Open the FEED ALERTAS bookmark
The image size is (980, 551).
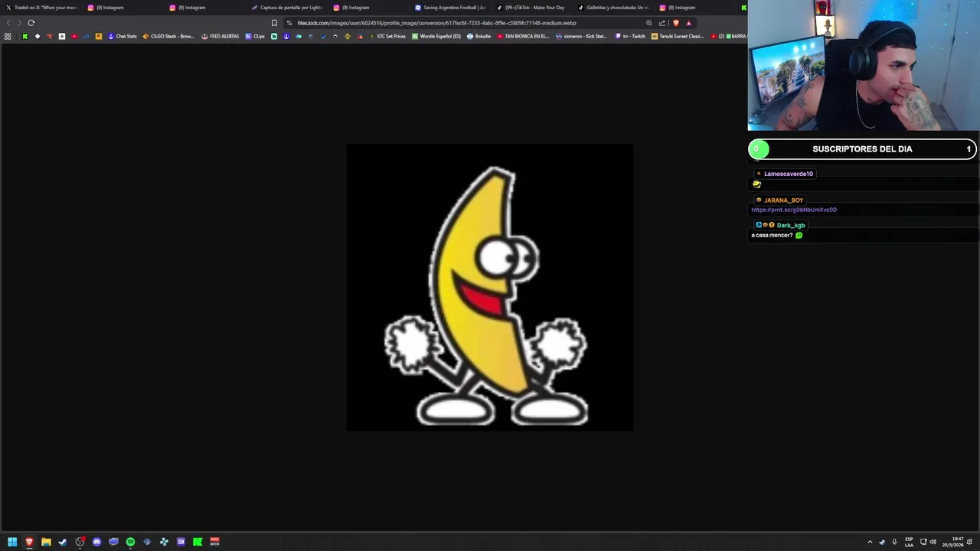[220, 36]
